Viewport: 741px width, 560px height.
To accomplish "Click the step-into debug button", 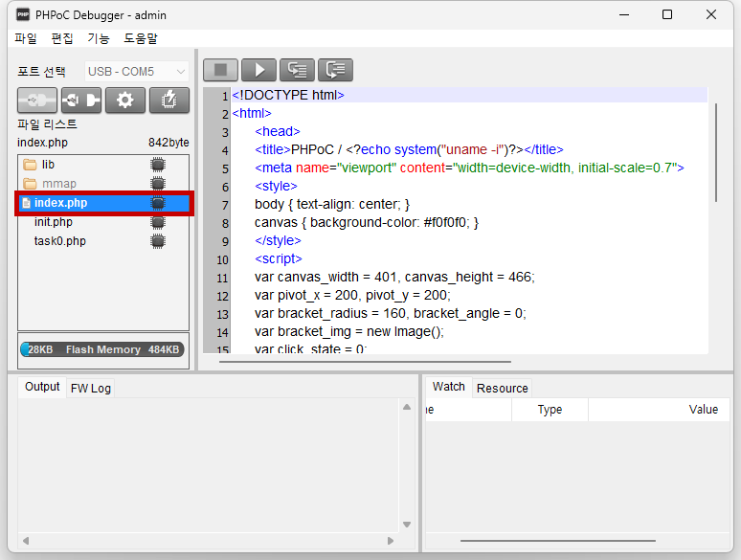I will pos(297,70).
